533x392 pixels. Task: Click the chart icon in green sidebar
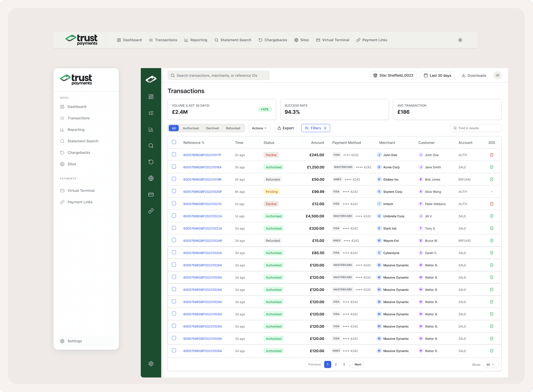coord(151,129)
